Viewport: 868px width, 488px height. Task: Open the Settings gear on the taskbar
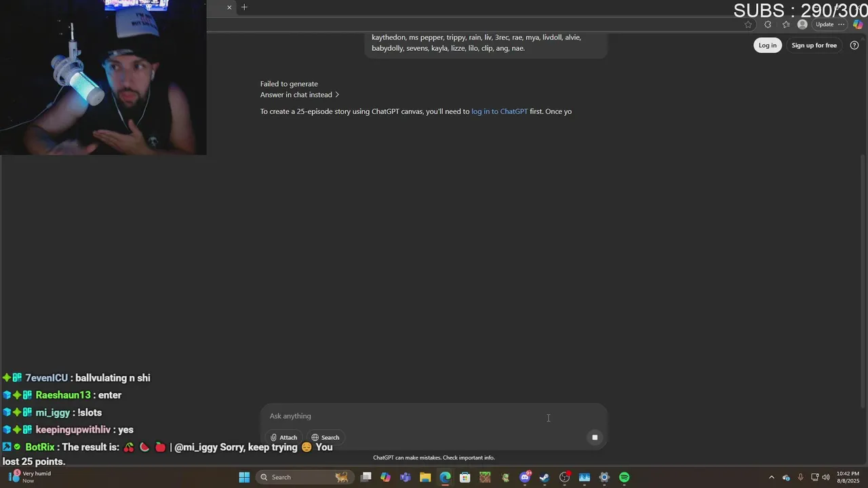pyautogui.click(x=604, y=477)
